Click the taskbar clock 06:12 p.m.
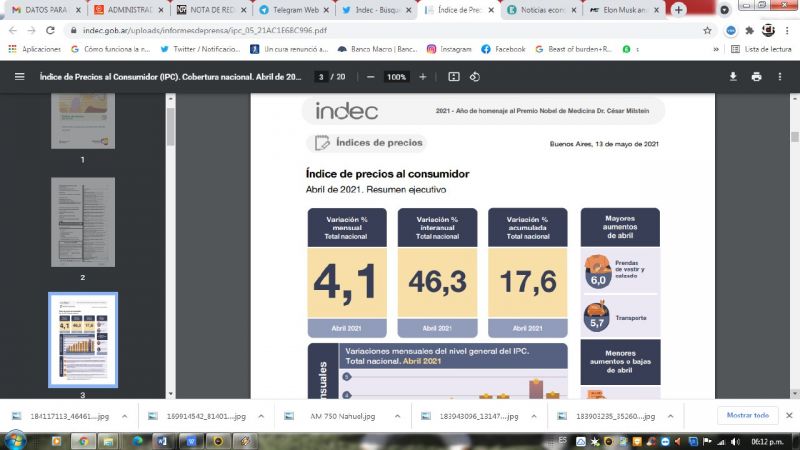The image size is (800, 450). click(767, 441)
